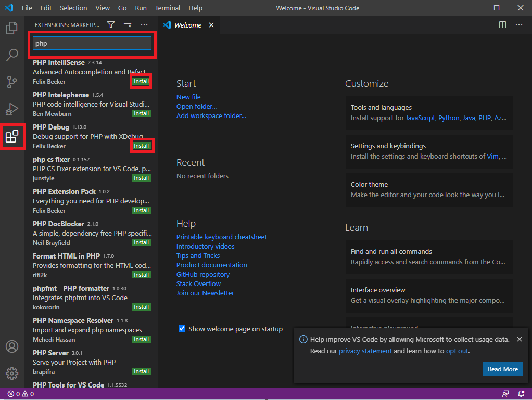
Task: Click Open folder... link
Action: [196, 107]
